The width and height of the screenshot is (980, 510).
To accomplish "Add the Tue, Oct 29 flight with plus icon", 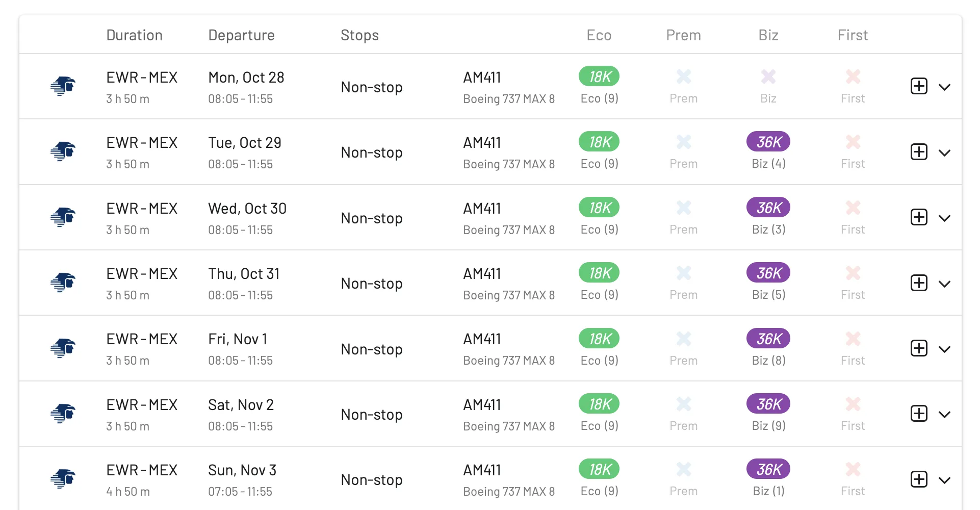I will point(919,152).
